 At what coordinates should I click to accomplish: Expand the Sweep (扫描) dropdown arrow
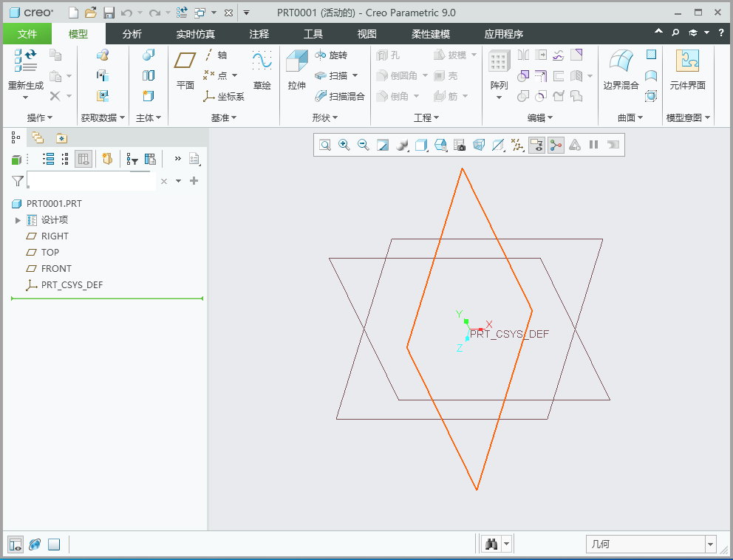tap(355, 76)
